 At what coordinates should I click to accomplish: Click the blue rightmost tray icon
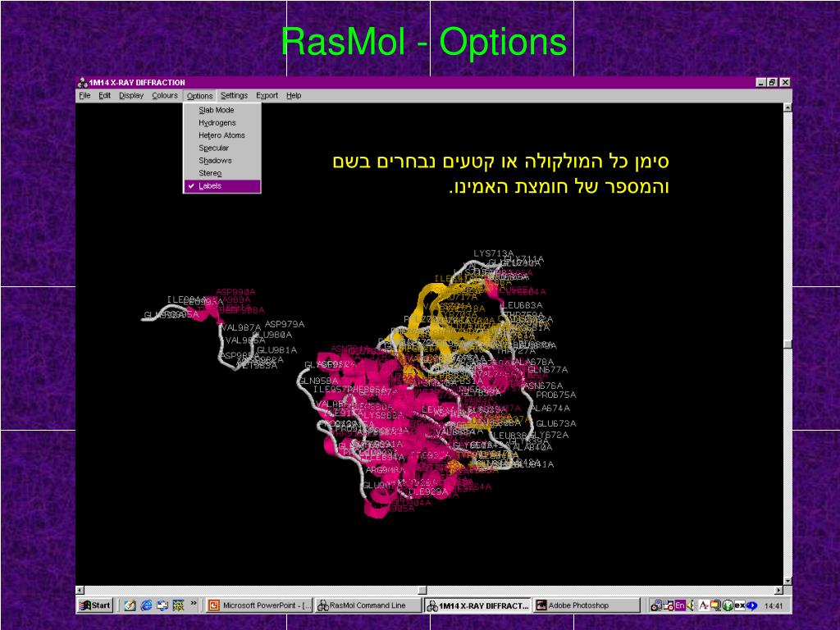751,606
